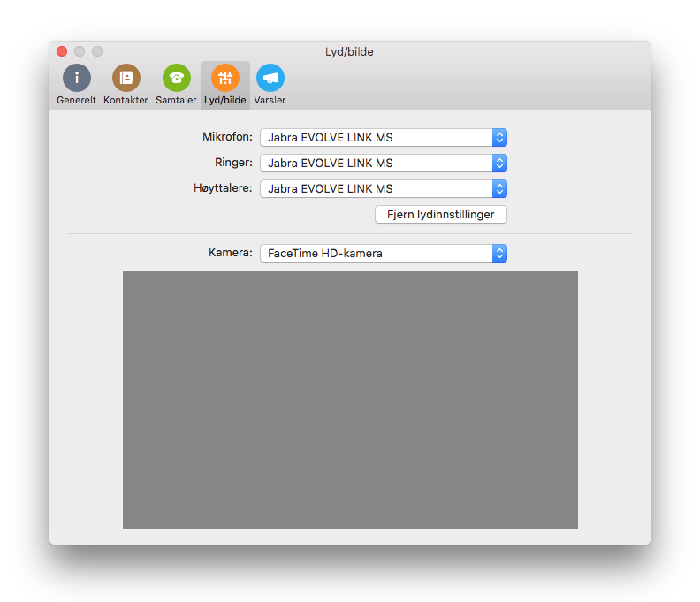Click the Lyd/bilde window title text
The image size is (700, 602).
[350, 52]
